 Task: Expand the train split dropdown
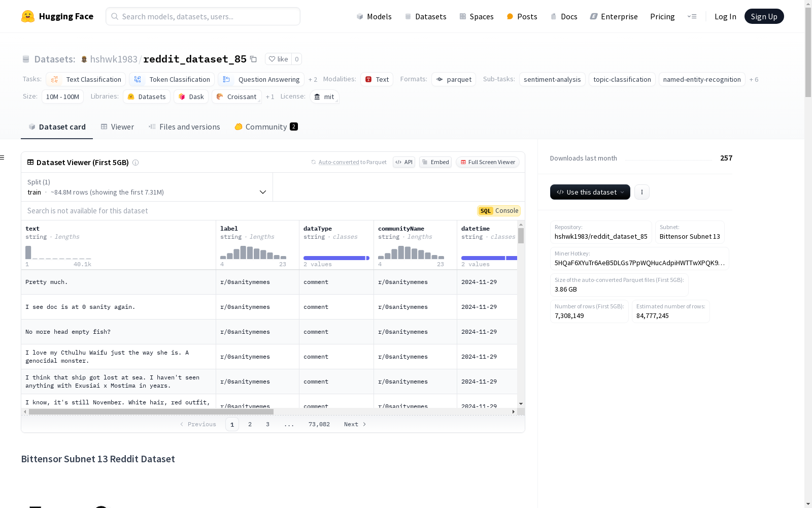tap(147, 187)
